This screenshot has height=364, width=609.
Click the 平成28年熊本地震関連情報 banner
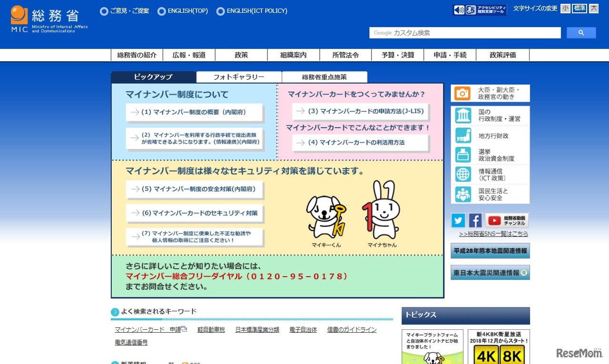[x=490, y=250]
